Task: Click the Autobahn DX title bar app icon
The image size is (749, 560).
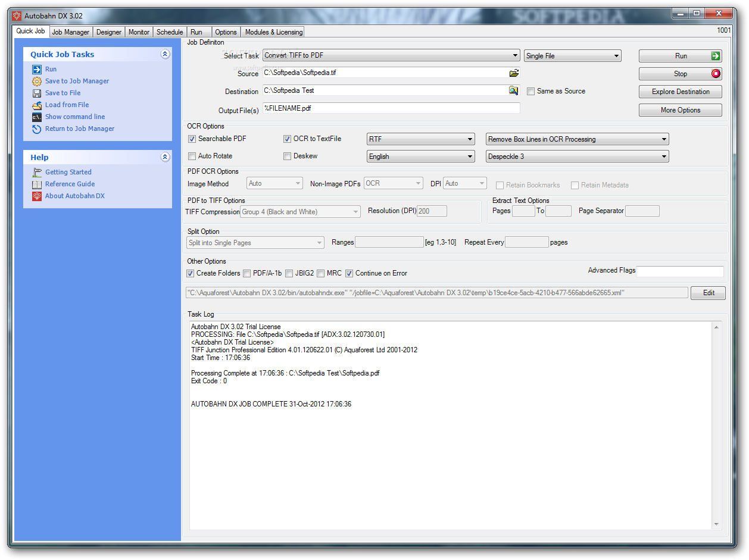Action: coord(17,15)
